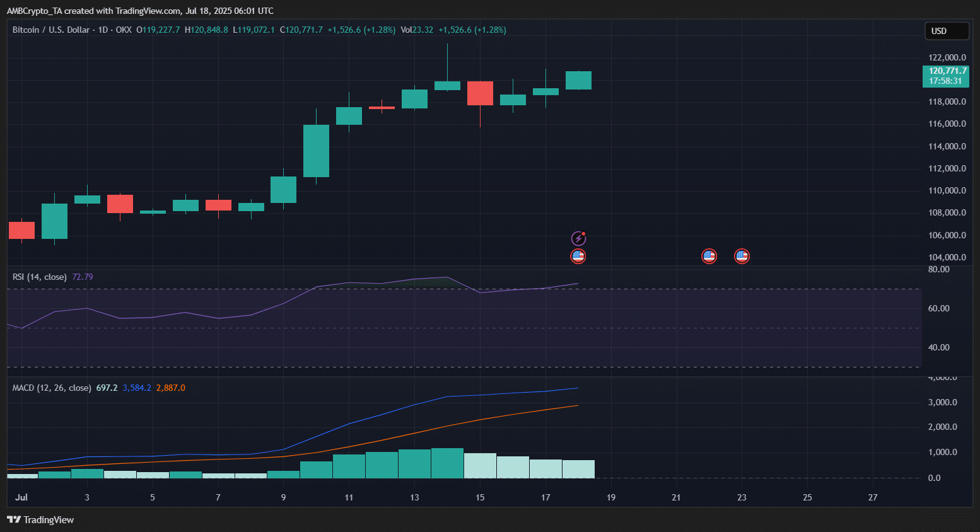Select the MACD (12, 26, close) indicator label
The height and width of the screenshot is (532, 980).
tap(52, 388)
